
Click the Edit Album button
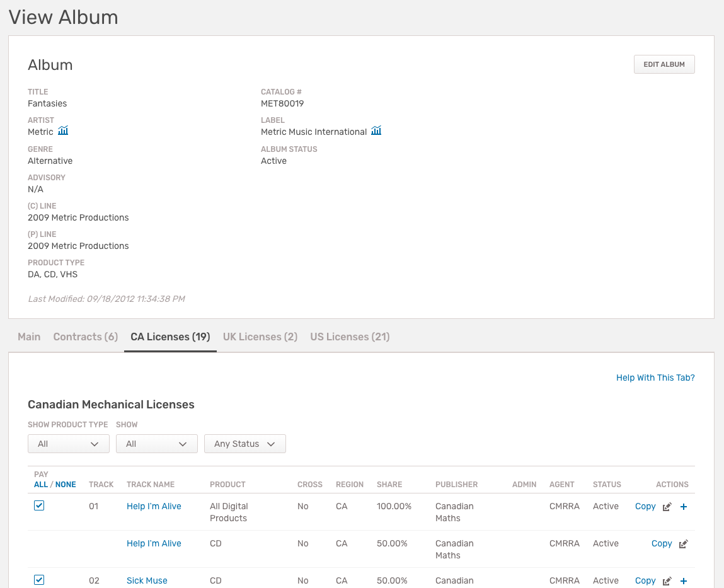click(x=664, y=64)
